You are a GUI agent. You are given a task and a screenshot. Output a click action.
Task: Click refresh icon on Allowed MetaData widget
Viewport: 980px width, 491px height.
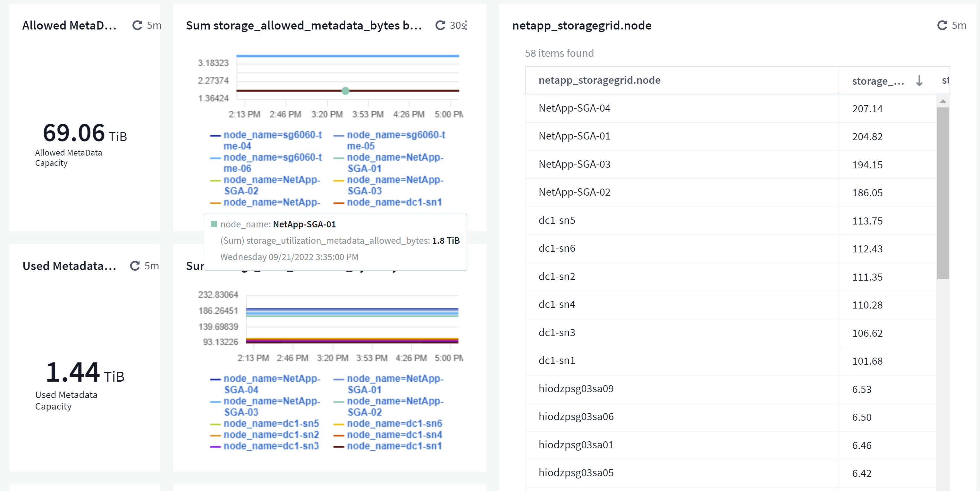point(137,25)
